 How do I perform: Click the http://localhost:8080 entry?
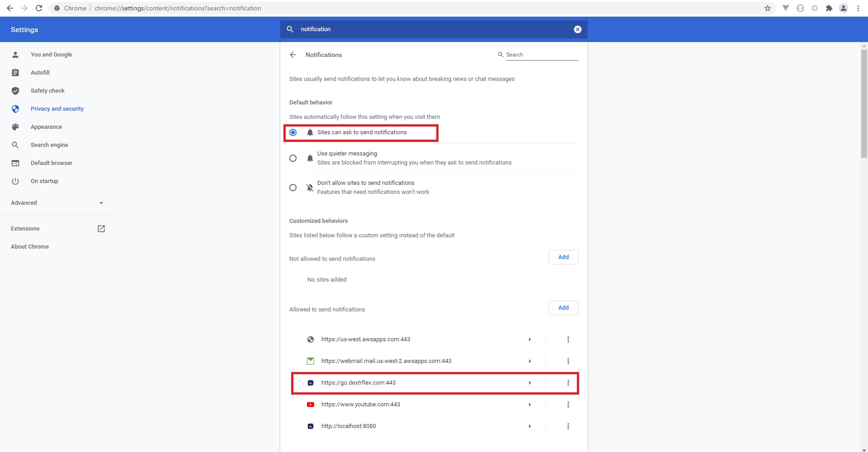click(x=349, y=426)
